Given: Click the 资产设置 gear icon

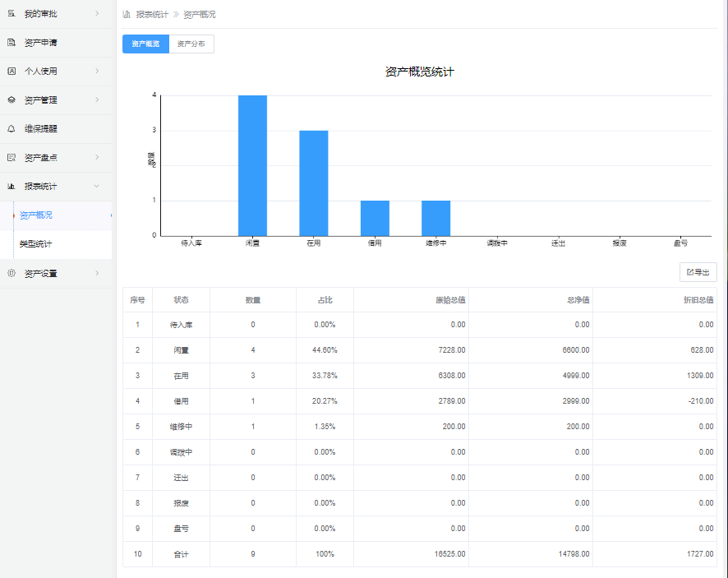Looking at the screenshot, I should (x=12, y=273).
